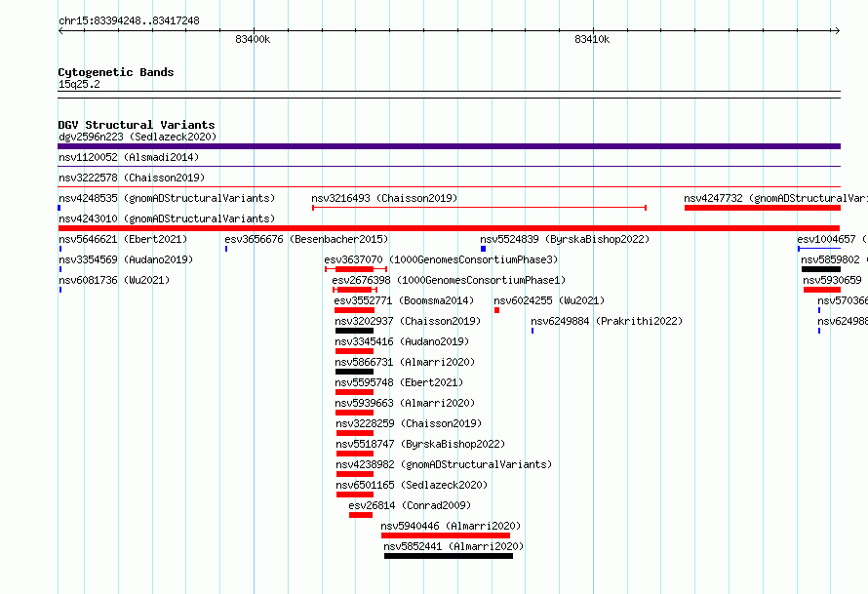
Task: Click nsv6081736 (Wu2021) label
Action: 114,280
